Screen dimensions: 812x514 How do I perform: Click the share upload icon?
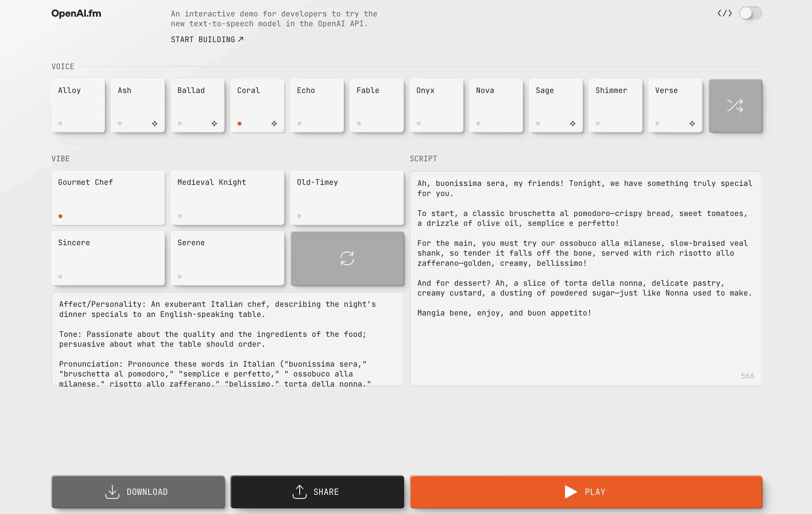coord(299,492)
